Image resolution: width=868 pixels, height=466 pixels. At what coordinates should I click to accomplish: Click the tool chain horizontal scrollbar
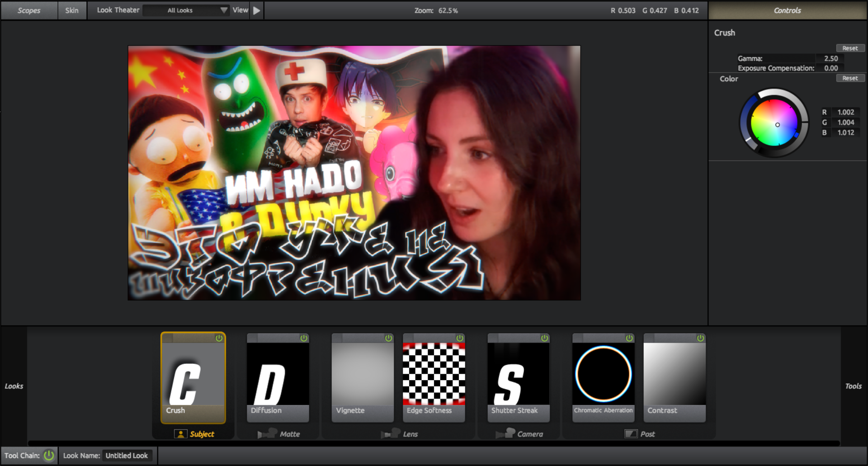click(x=434, y=443)
